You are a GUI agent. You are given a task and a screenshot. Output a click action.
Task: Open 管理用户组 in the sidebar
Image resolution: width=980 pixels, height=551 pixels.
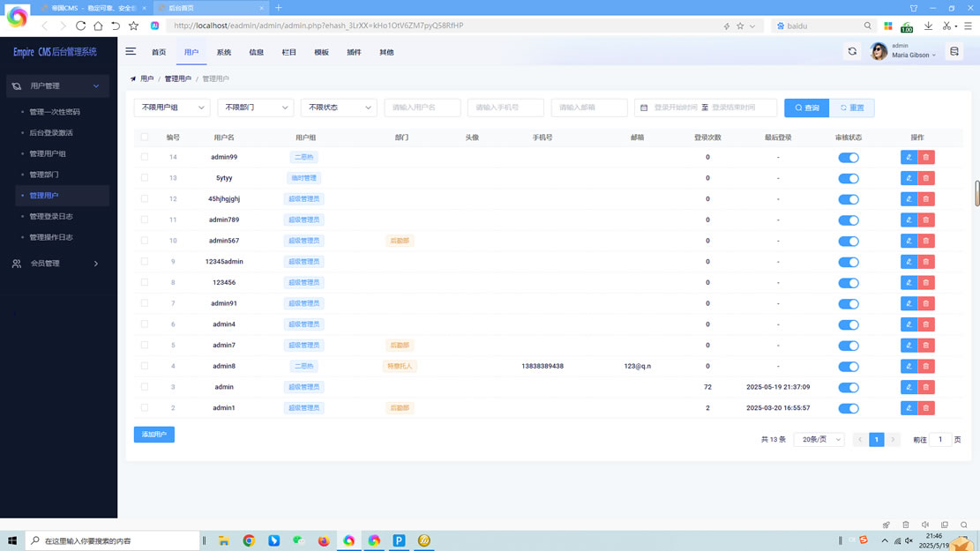tap(48, 153)
